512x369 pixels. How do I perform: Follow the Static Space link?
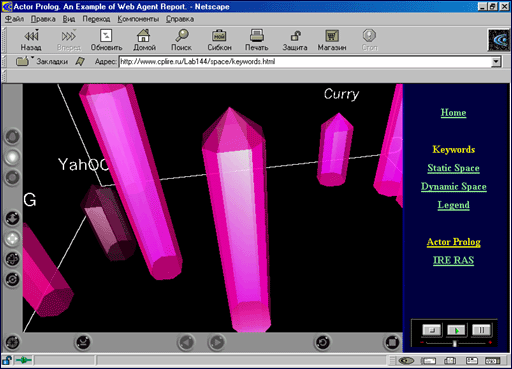[x=453, y=168]
